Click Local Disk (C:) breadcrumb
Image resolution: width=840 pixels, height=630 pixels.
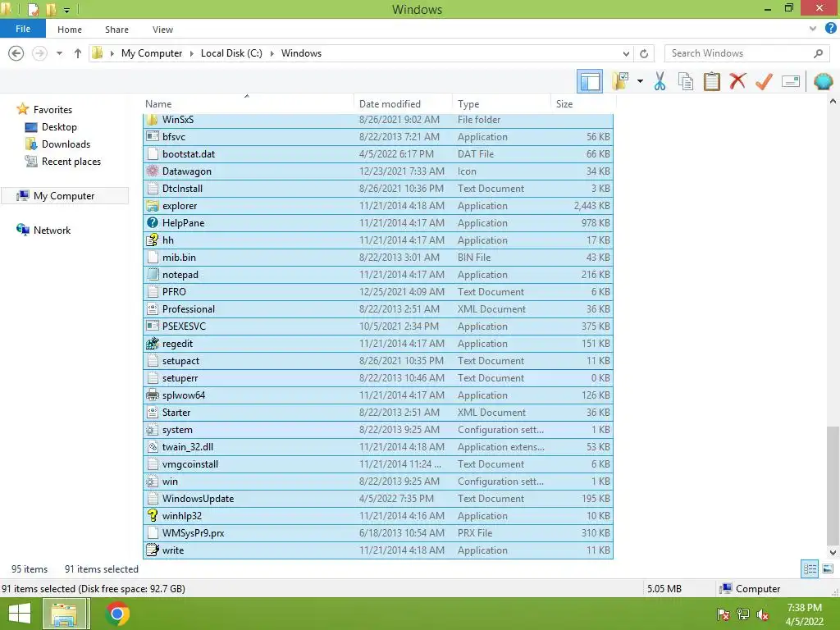[231, 53]
